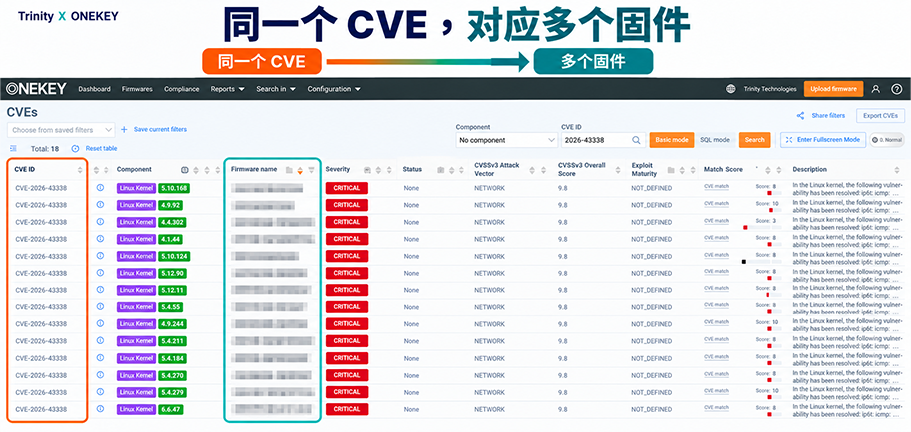Sort by CVSSv3 Overall Score arrows
The height and width of the screenshot is (432, 911).
tap(619, 170)
